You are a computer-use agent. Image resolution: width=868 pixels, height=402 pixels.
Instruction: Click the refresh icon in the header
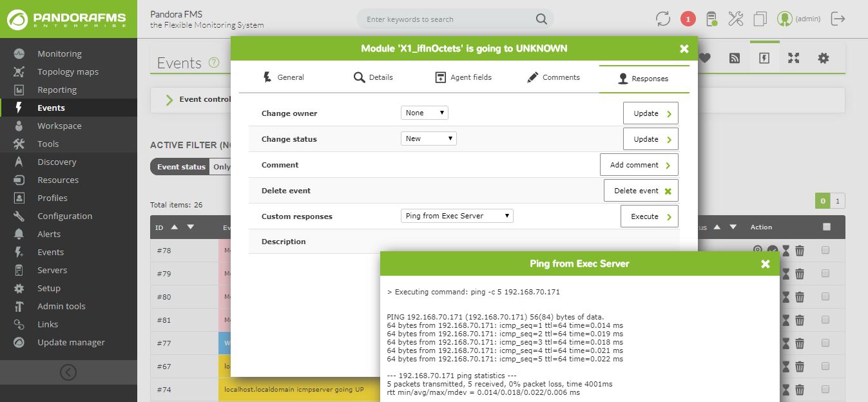point(663,19)
